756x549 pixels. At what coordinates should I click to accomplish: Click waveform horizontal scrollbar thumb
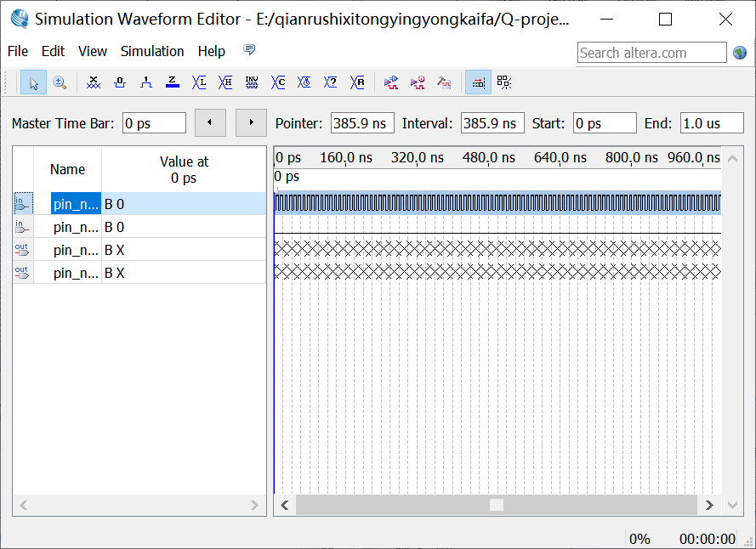pyautogui.click(x=497, y=505)
